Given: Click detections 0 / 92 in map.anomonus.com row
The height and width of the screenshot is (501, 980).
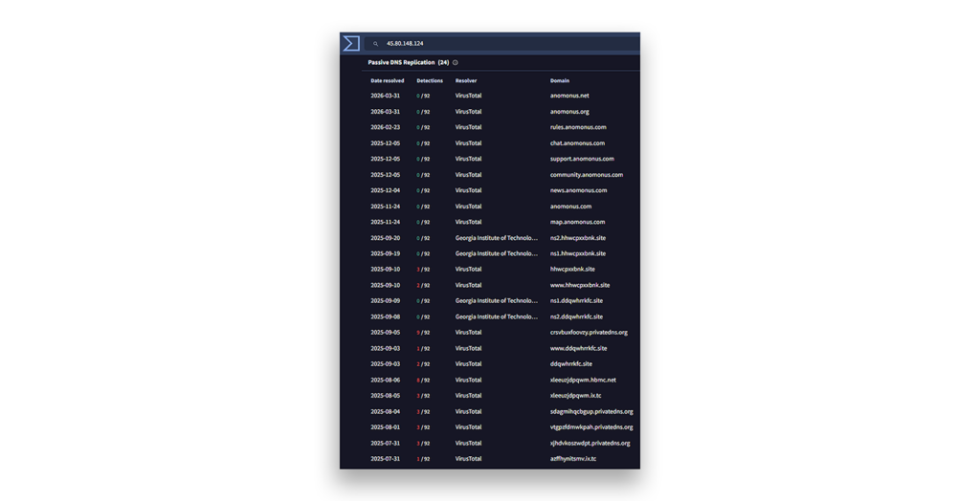Looking at the screenshot, I should tap(423, 222).
